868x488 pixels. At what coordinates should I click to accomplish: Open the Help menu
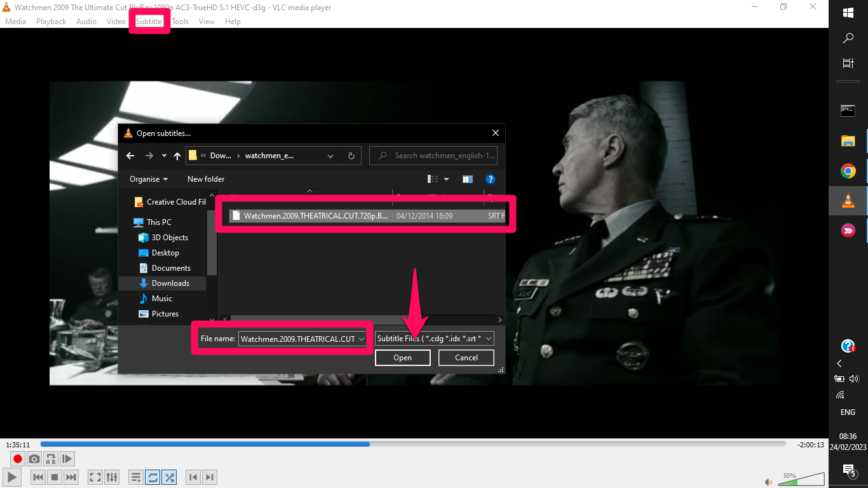click(x=233, y=21)
